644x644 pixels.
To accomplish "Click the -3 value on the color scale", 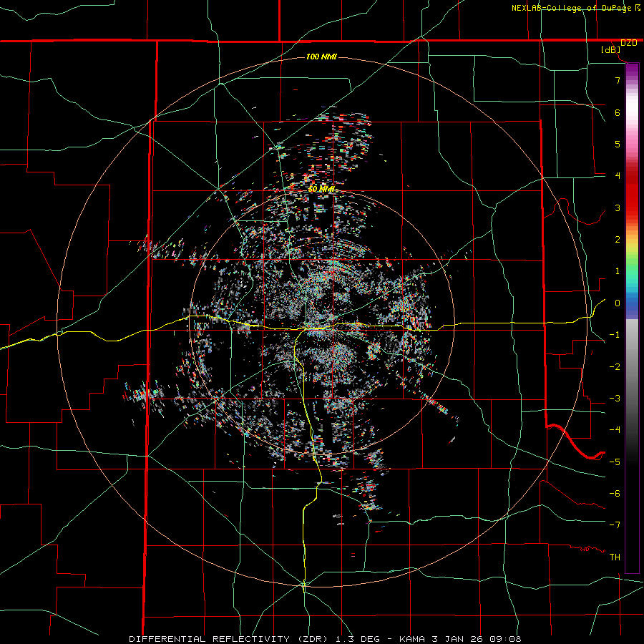I will [615, 399].
